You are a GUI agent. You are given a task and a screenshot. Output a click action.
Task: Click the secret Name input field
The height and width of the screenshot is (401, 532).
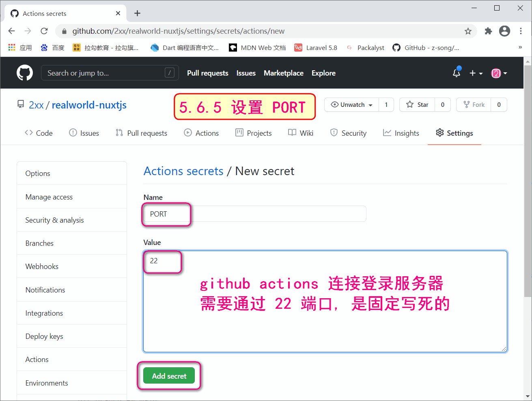click(x=255, y=214)
